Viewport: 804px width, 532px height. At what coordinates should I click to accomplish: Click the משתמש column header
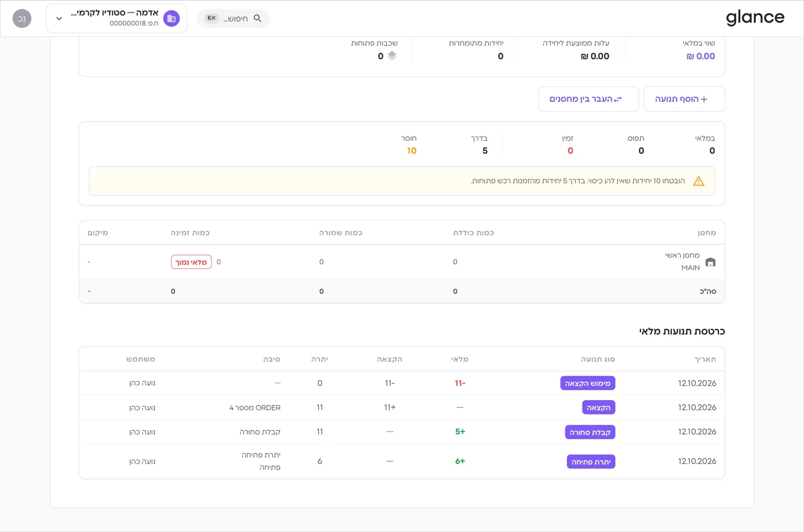tap(141, 359)
